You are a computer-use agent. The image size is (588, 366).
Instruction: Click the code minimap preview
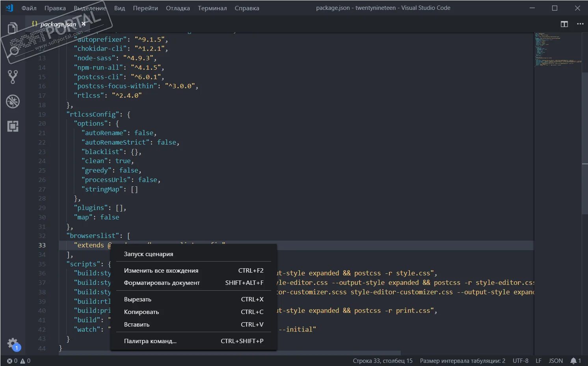click(558, 49)
